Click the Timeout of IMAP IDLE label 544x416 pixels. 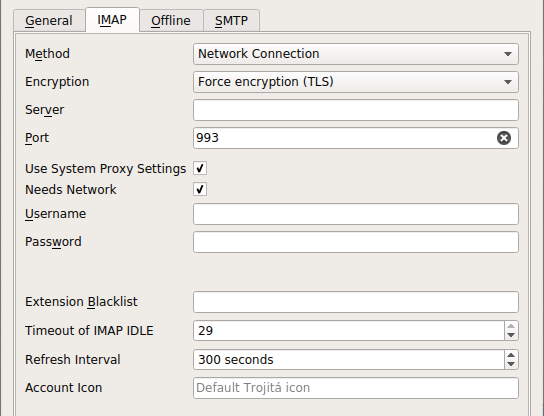89,331
